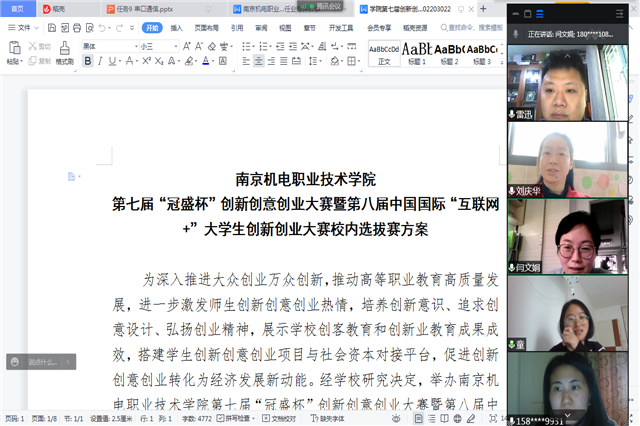Center-align the paragraph text
Viewport: 640px width, 426px height.
(x=258, y=61)
